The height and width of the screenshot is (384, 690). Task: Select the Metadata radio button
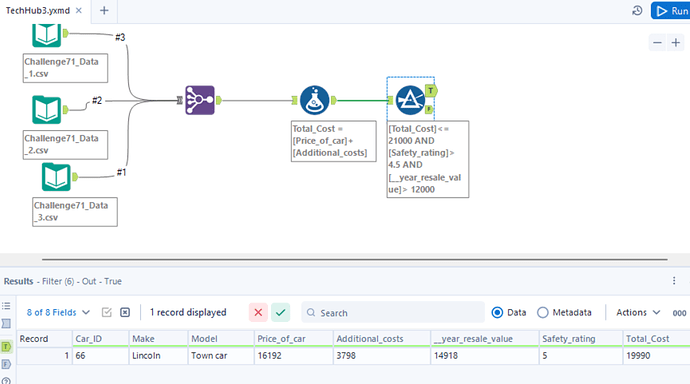543,313
